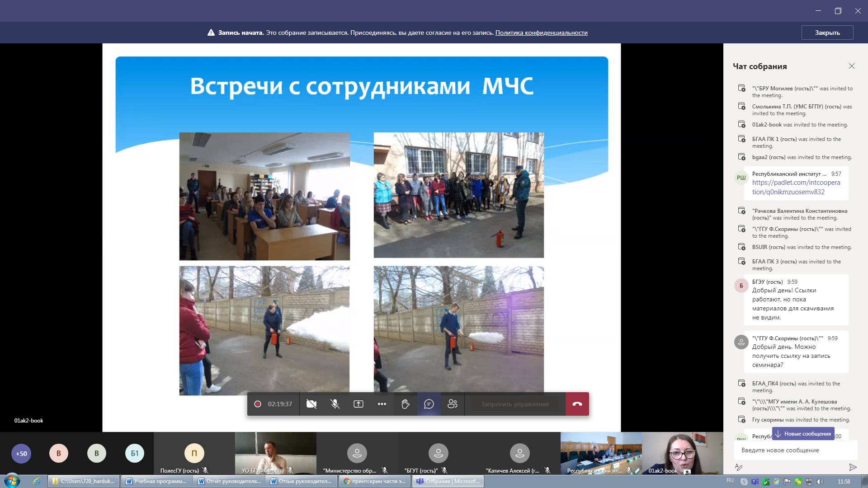Image resolution: width=868 pixels, height=488 pixels.
Task: Switch to Отчёт руководителя... Word document
Action: point(230,481)
